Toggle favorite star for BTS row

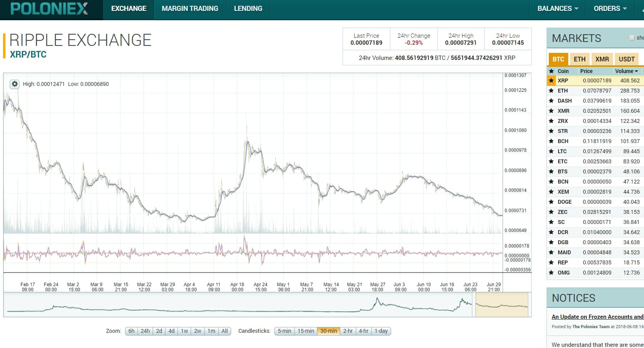[551, 171]
